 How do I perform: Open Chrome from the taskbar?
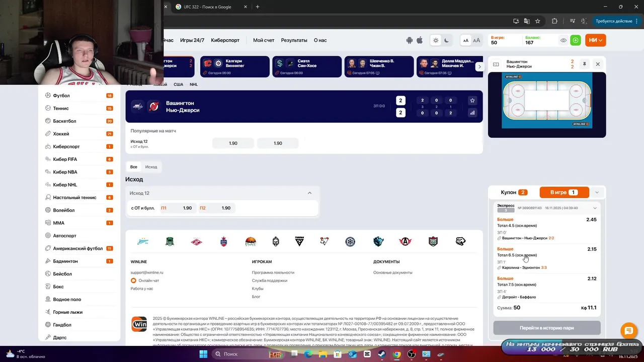click(x=397, y=354)
